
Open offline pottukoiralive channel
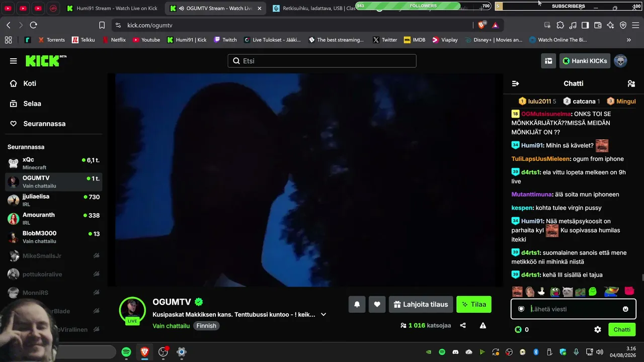click(53, 275)
